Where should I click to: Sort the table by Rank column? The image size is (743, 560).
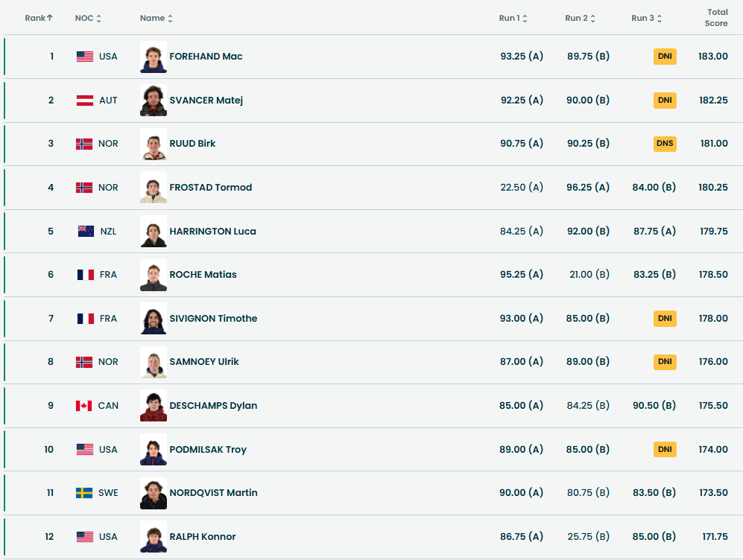39,18
